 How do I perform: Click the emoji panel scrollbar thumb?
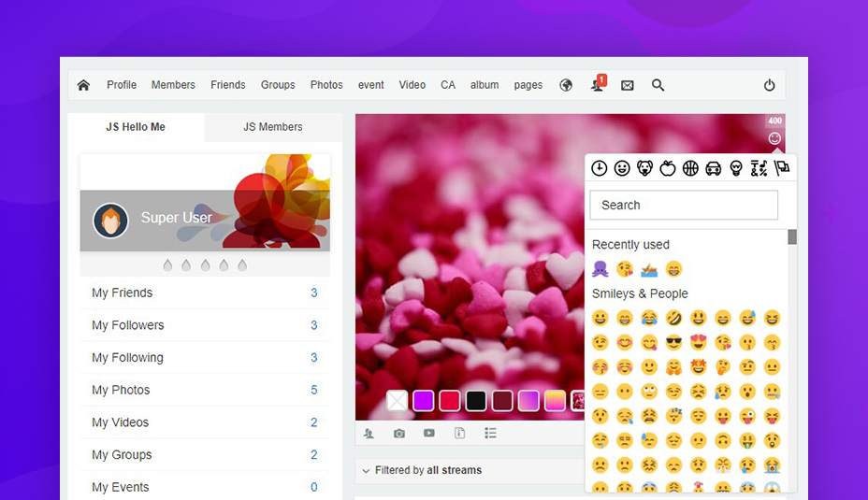tap(792, 236)
